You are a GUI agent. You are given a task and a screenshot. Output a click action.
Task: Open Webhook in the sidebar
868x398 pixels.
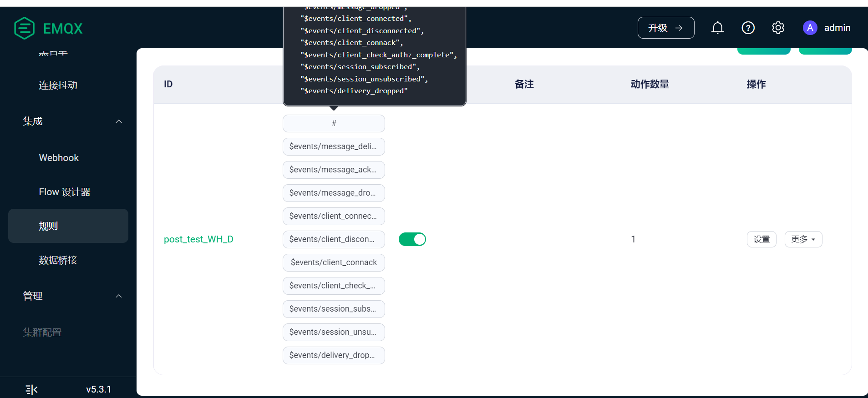(59, 158)
